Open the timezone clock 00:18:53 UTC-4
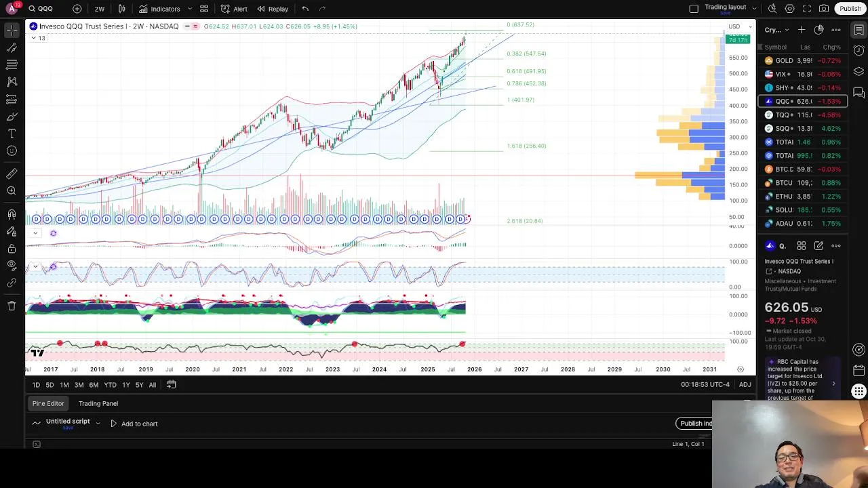 pos(705,385)
